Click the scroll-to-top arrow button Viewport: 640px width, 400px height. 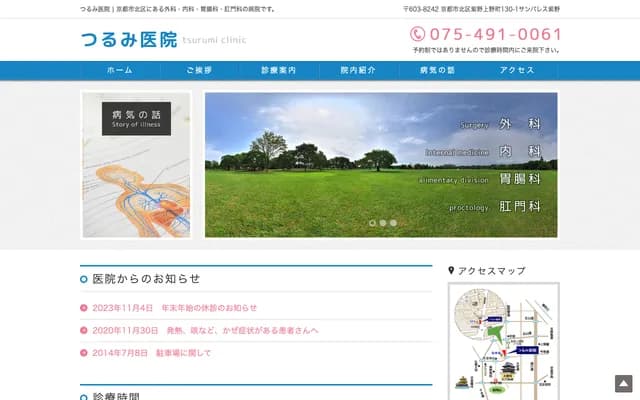(x=624, y=384)
